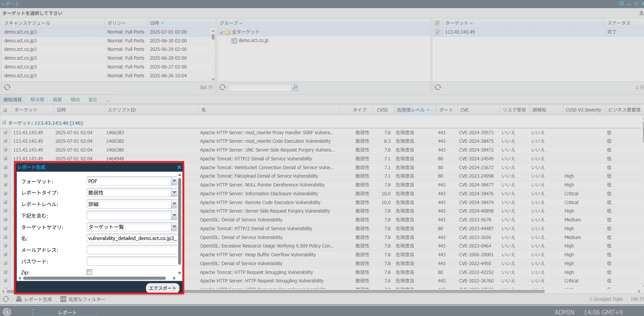644x316 pixels.
Task: Click the findings grid horizontal scrollbar
Action: [x=275, y=291]
